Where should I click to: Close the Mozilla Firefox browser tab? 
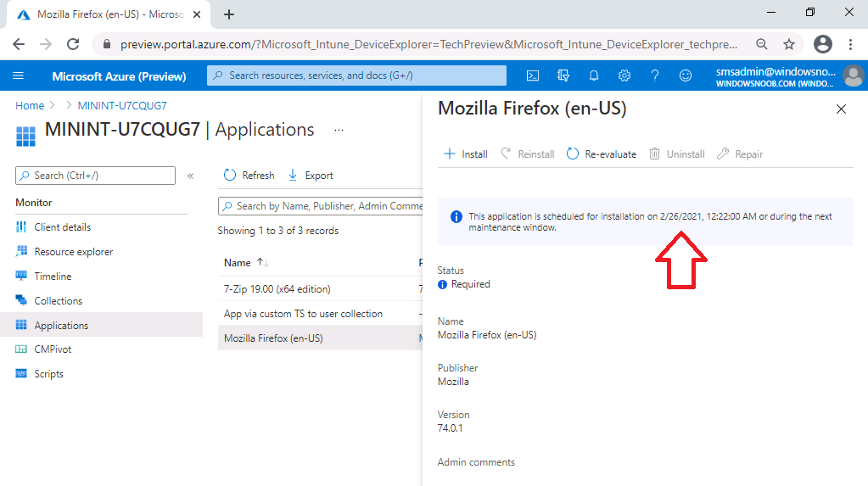pos(197,14)
